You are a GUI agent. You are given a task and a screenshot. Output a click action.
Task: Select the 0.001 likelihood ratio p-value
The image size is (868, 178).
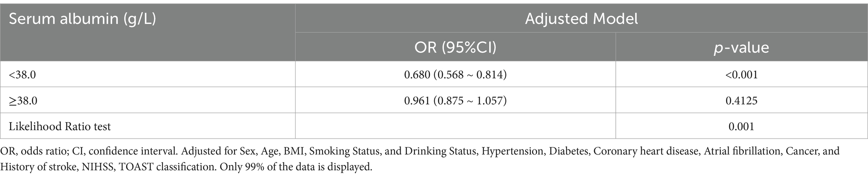pos(741,126)
